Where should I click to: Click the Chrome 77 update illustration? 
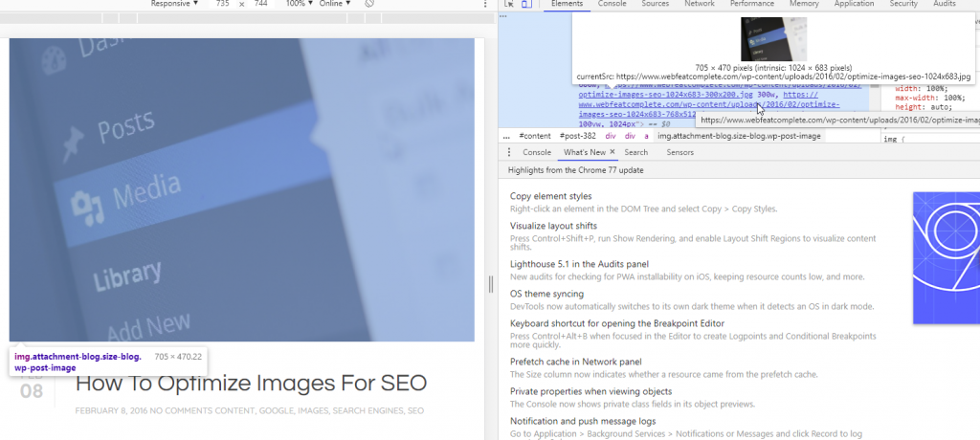pos(947,257)
